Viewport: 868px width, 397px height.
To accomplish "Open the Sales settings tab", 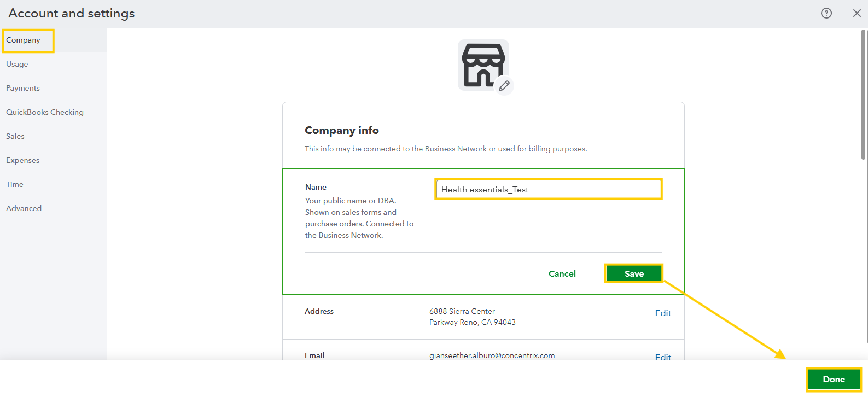I will click(15, 137).
